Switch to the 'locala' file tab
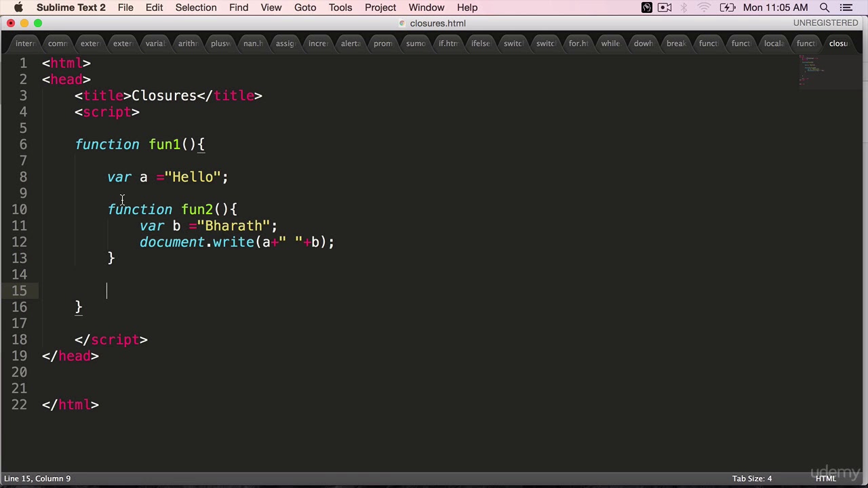 point(774,43)
